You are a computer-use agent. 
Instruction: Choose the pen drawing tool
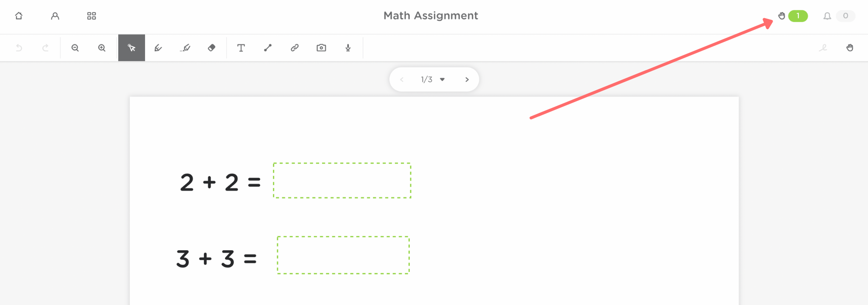coord(158,48)
